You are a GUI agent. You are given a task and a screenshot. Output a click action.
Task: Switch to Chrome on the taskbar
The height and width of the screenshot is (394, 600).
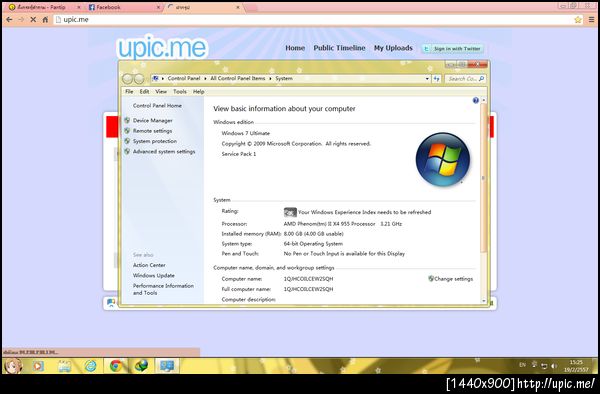pos(116,366)
